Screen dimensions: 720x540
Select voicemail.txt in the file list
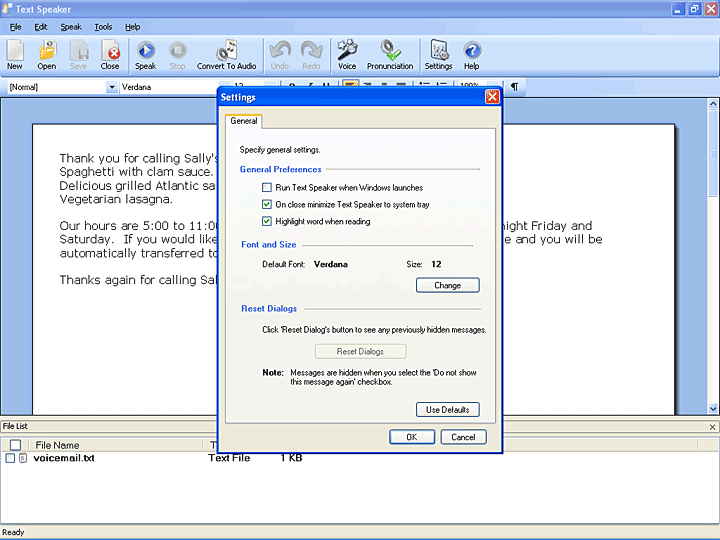pos(64,458)
